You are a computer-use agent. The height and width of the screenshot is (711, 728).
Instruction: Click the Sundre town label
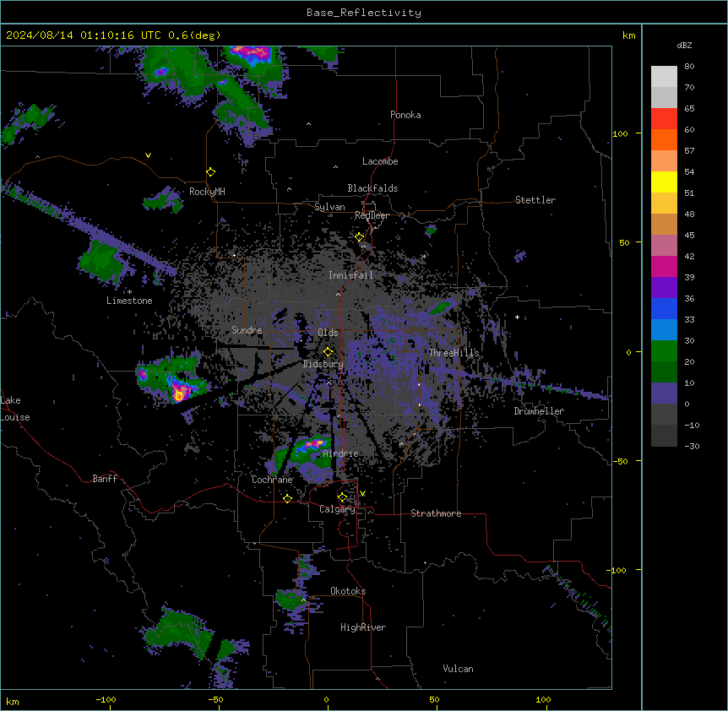pyautogui.click(x=247, y=330)
